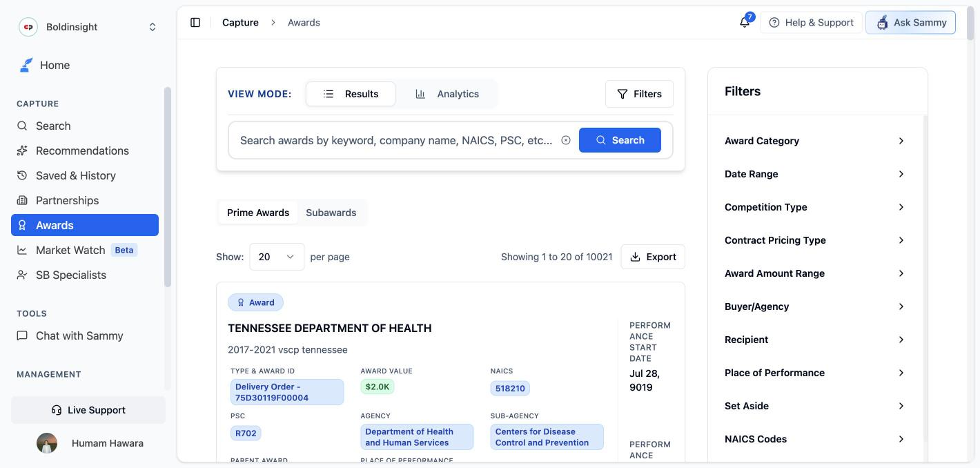Click the Filters button
980x468 pixels.
(639, 94)
